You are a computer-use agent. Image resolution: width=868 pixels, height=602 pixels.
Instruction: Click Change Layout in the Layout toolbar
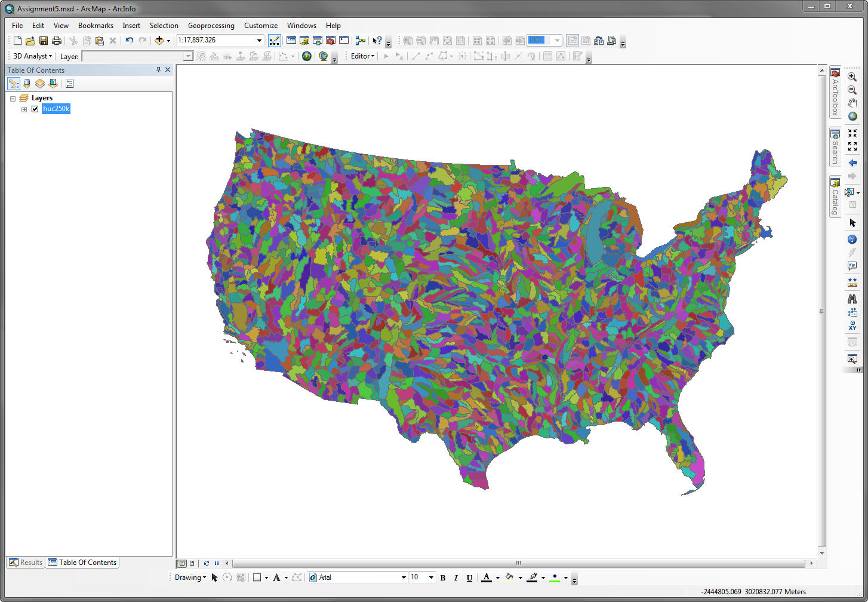[599, 41]
